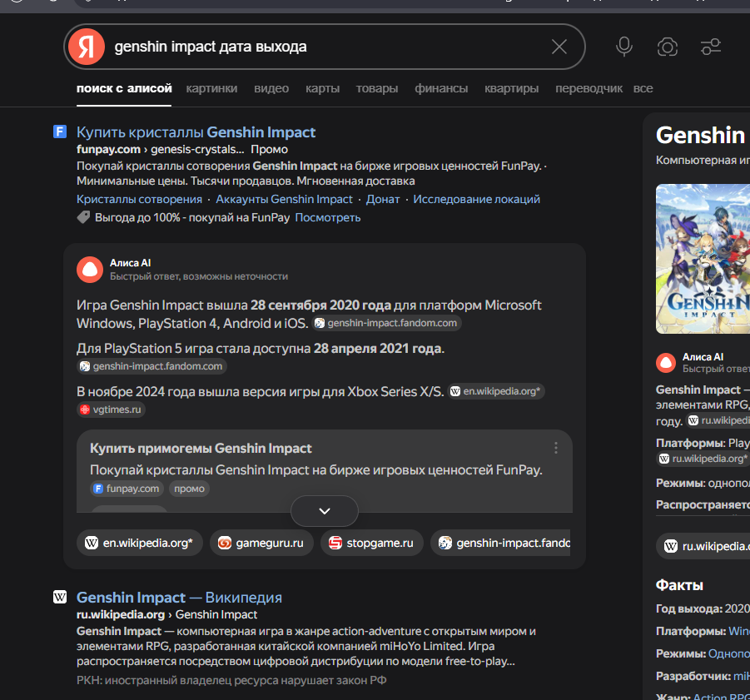The image size is (750, 700).
Task: Click 'Год выхода' fact row
Action: pos(703,608)
